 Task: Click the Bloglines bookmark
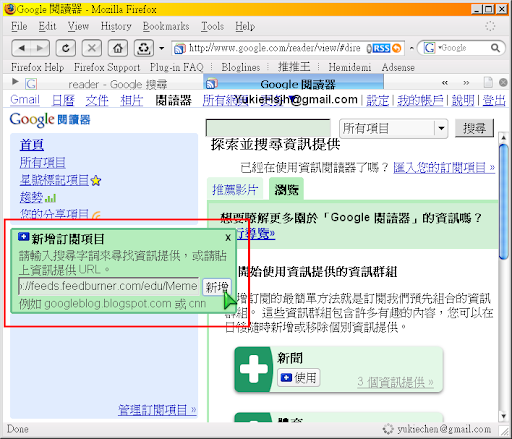[241, 67]
